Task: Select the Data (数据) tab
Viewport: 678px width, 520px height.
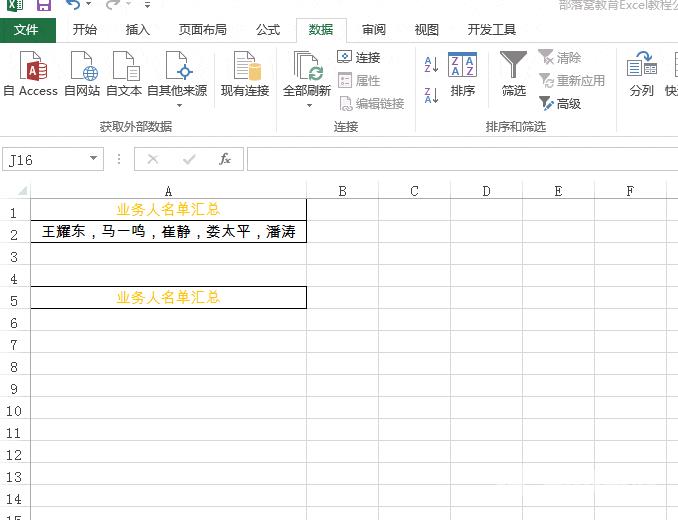Action: click(321, 30)
